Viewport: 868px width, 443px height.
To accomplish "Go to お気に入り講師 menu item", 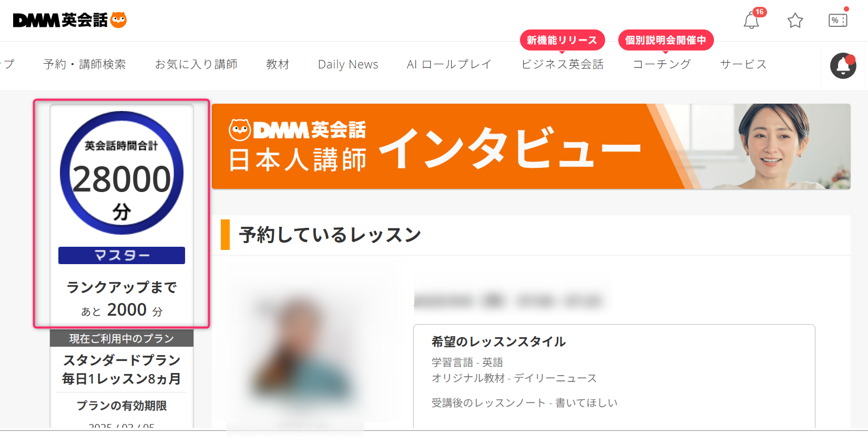I will tap(196, 64).
